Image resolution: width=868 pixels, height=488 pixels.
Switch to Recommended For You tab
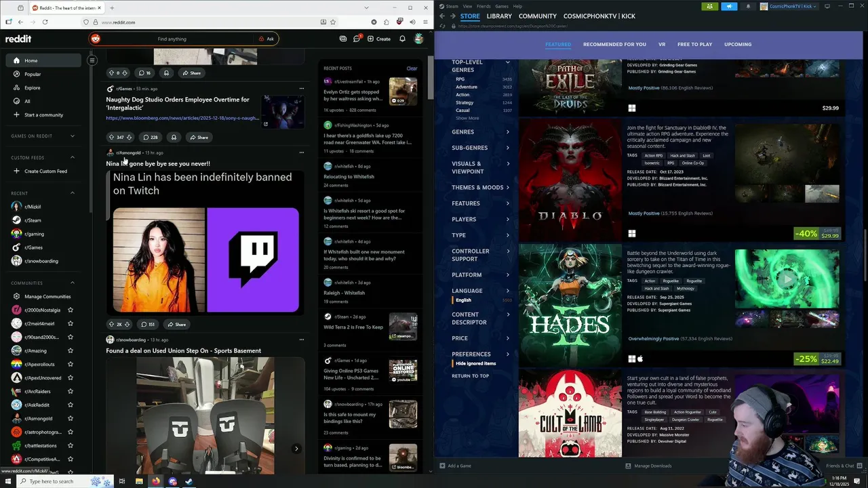tap(614, 44)
